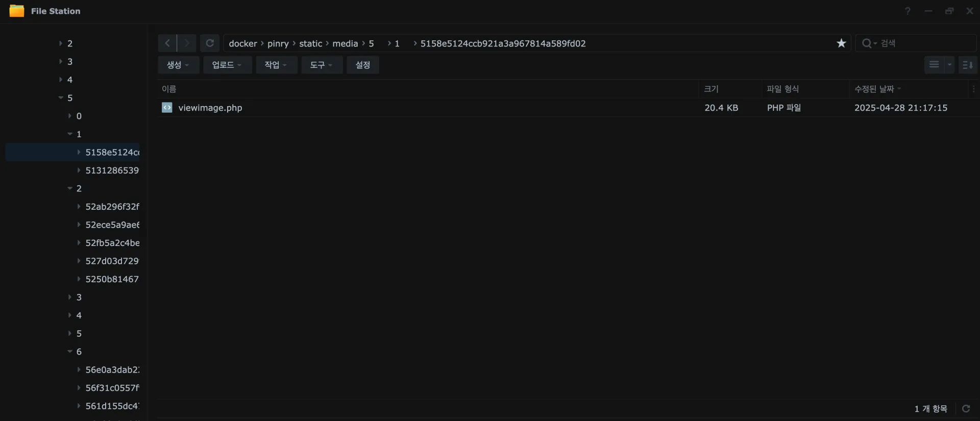Sort by 크기 (Size) column header

(x=730, y=89)
